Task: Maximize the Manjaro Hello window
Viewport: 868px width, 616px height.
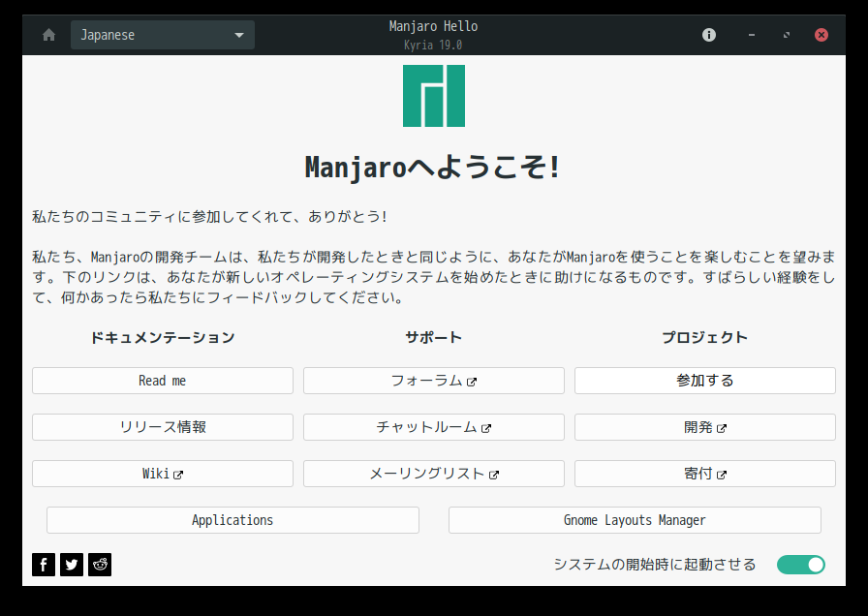Action: [786, 35]
